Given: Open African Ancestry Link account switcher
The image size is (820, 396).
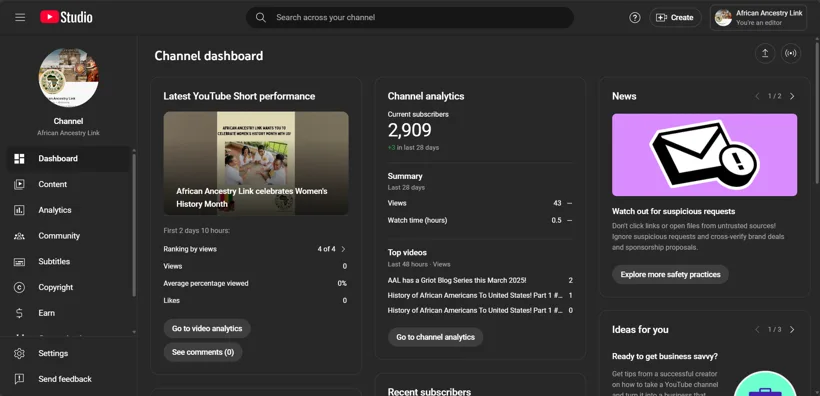Looking at the screenshot, I should pyautogui.click(x=758, y=18).
